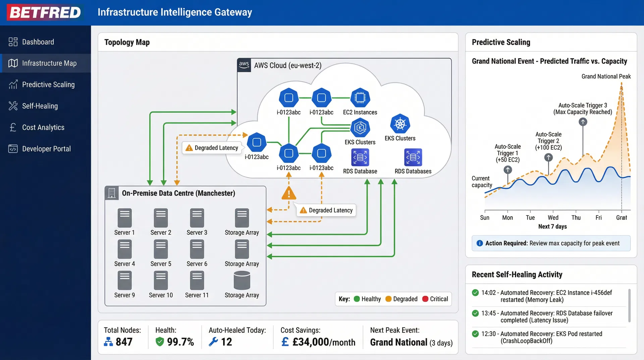Click the red Critical color dot
Image resolution: width=644 pixels, height=360 pixels.
[x=426, y=299]
